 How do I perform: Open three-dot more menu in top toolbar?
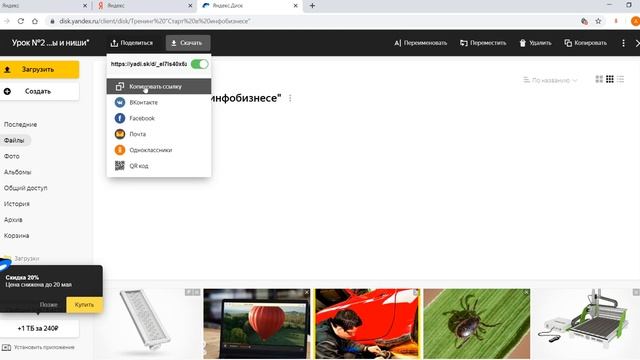click(x=623, y=43)
